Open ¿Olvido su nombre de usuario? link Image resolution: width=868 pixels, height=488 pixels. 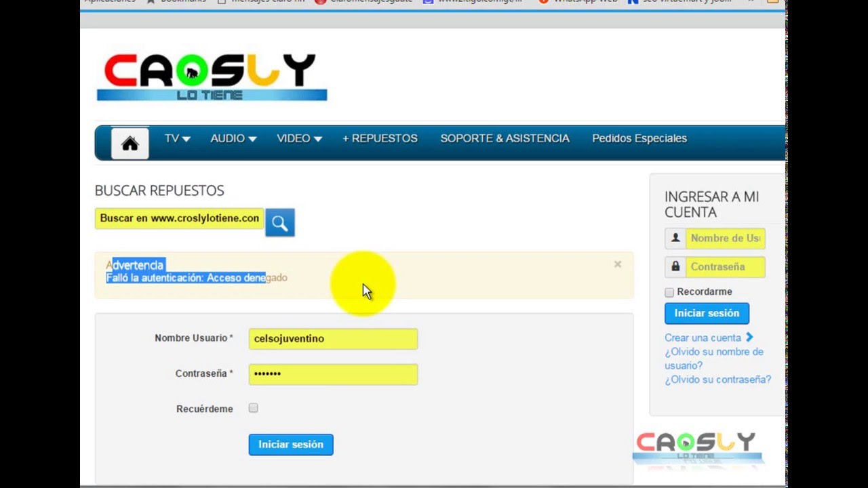pyautogui.click(x=714, y=359)
